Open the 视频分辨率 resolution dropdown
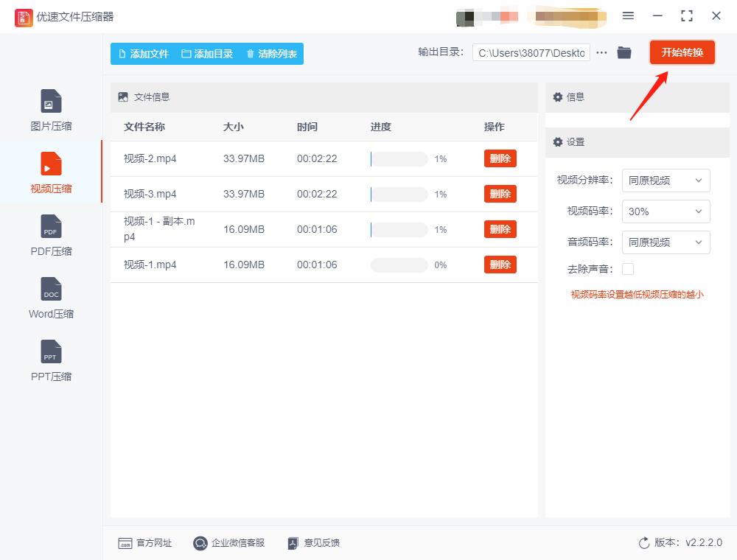Screen dimensions: 737x560 pos(666,181)
